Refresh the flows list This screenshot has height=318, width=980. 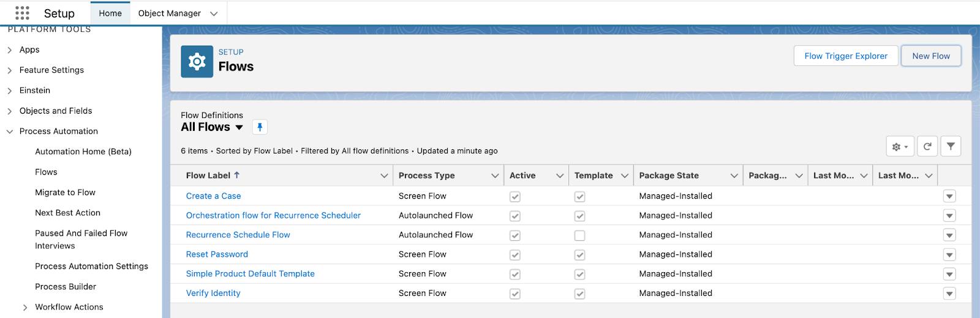pyautogui.click(x=927, y=146)
